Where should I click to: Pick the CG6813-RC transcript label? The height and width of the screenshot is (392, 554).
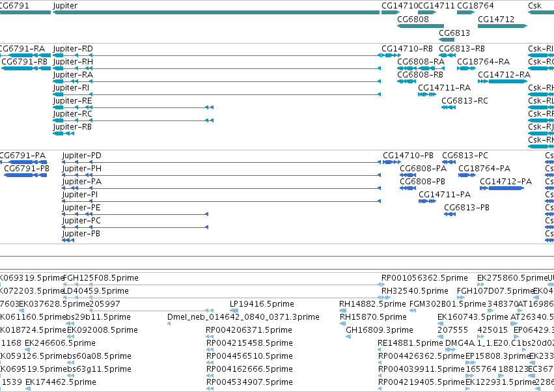coord(465,101)
